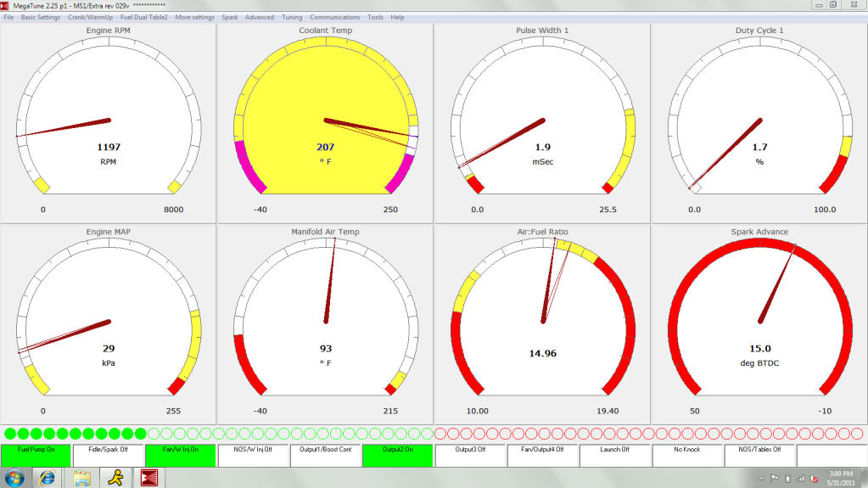The image size is (868, 488).
Task: Click the 25.5 pulse width max label
Action: coord(608,210)
